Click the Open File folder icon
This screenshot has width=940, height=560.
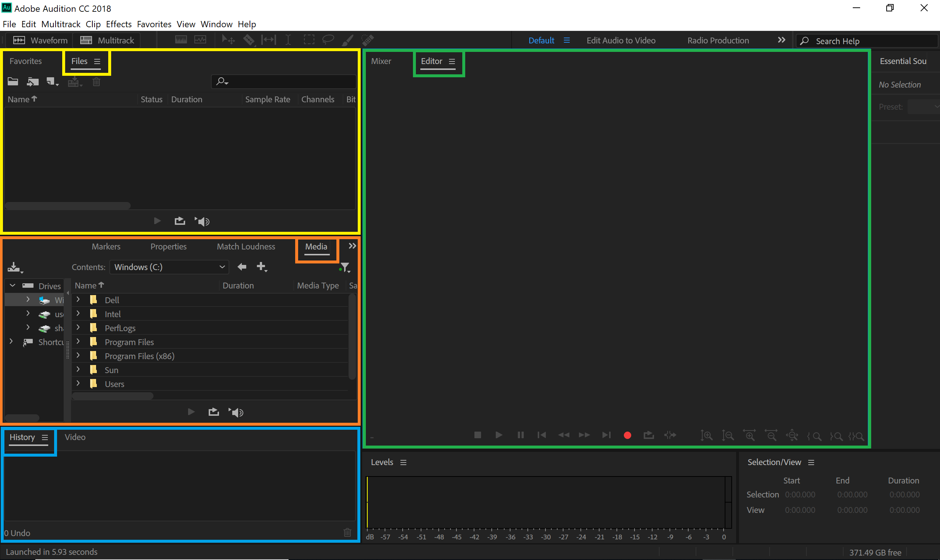[13, 82]
